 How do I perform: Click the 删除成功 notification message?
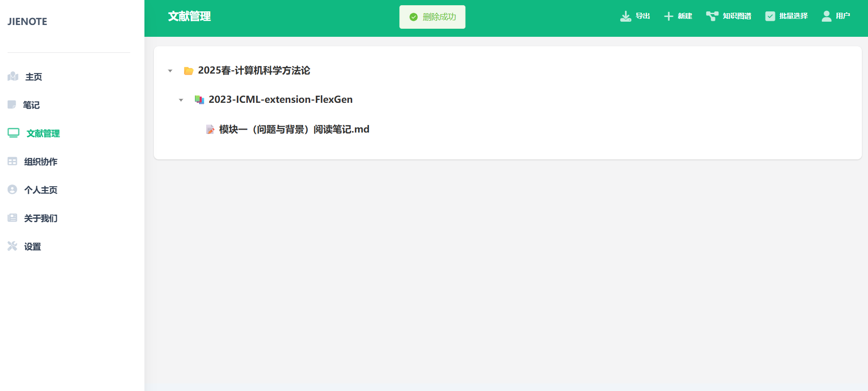[432, 17]
